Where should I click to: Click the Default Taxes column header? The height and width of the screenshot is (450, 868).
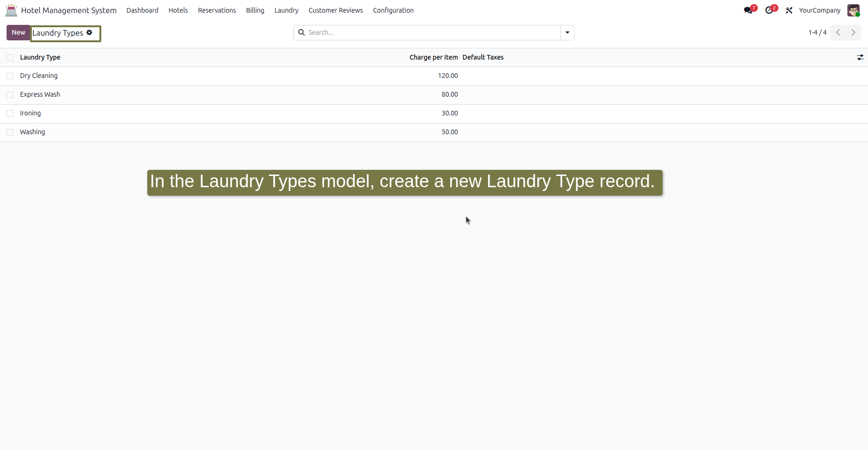483,57
